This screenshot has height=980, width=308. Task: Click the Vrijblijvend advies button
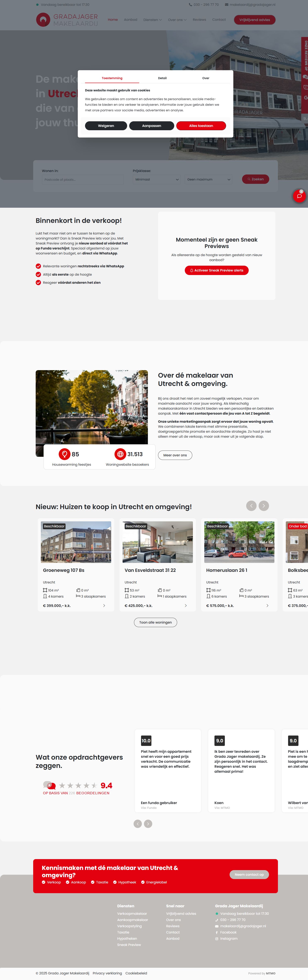[x=254, y=20]
